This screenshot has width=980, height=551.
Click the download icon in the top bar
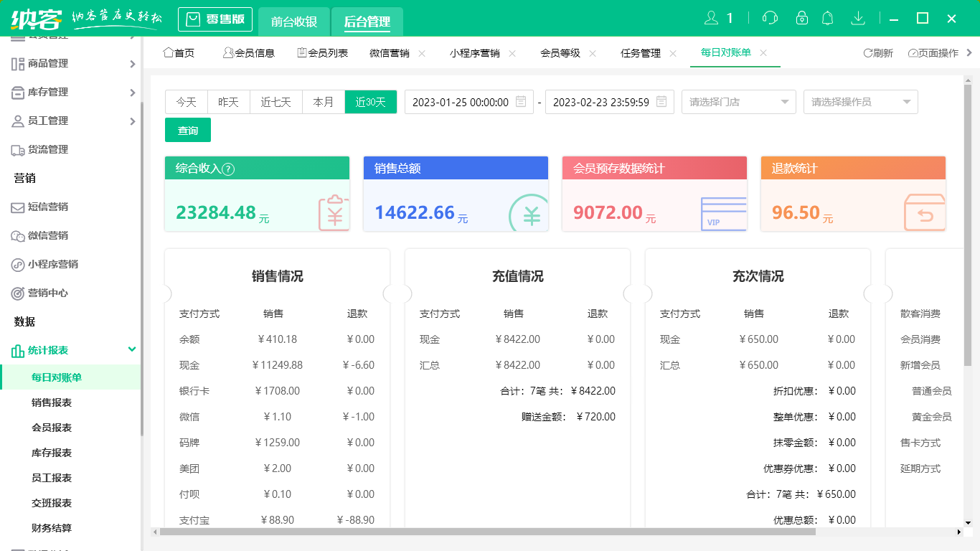[858, 18]
